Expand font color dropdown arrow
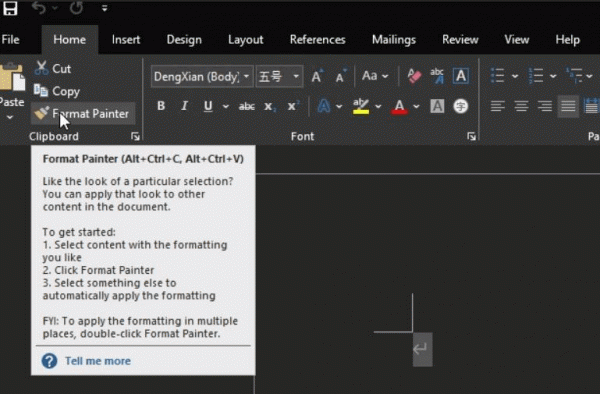 [416, 106]
